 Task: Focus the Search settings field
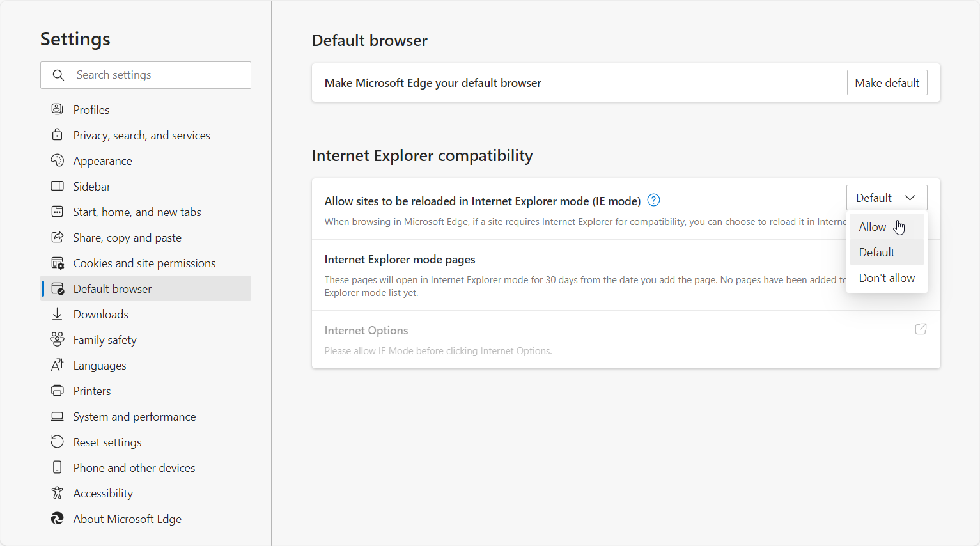(146, 75)
